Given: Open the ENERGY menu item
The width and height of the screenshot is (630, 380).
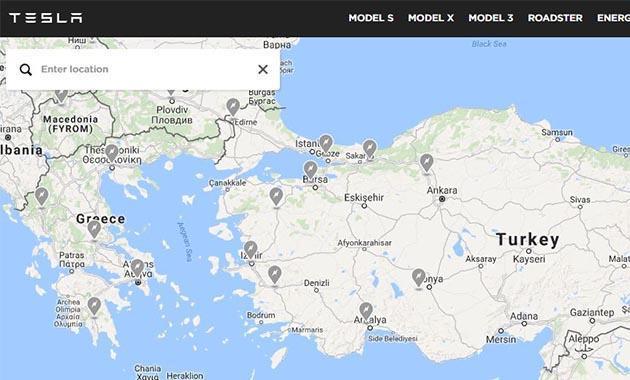Looking at the screenshot, I should pos(613,18).
